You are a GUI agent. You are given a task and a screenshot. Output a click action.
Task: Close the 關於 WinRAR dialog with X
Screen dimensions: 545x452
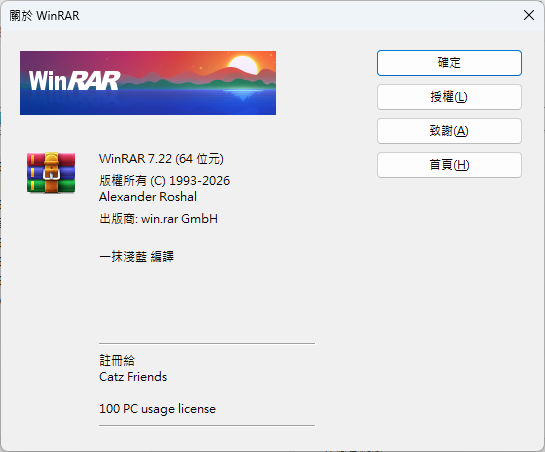point(529,15)
